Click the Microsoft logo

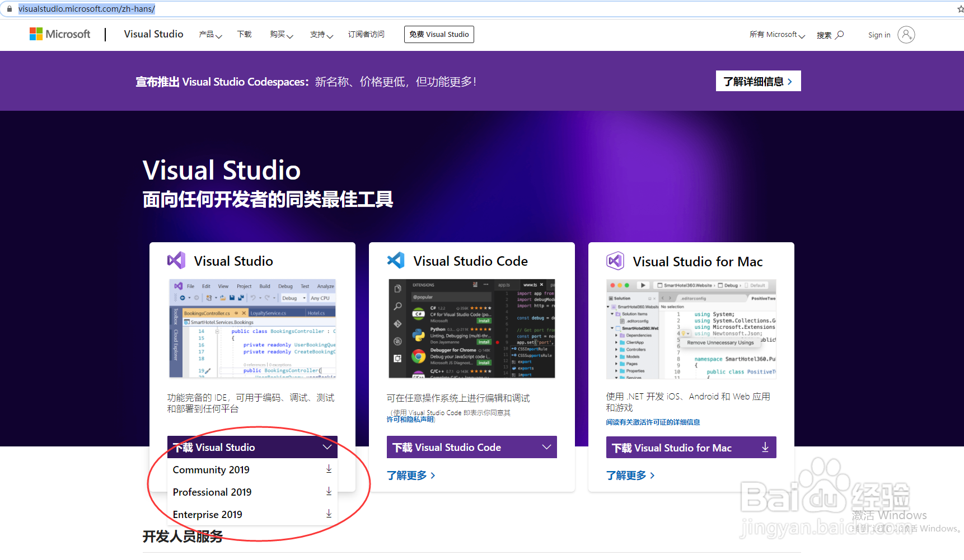[x=60, y=34]
